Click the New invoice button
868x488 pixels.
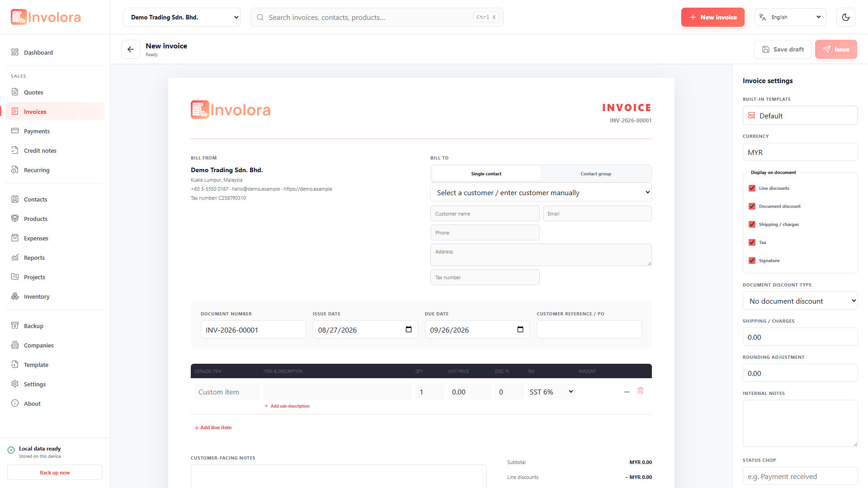point(713,17)
